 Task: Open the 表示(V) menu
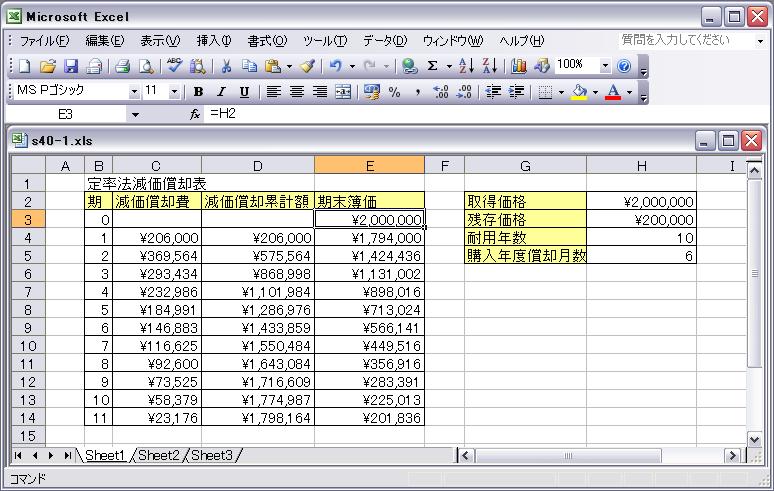click(160, 40)
